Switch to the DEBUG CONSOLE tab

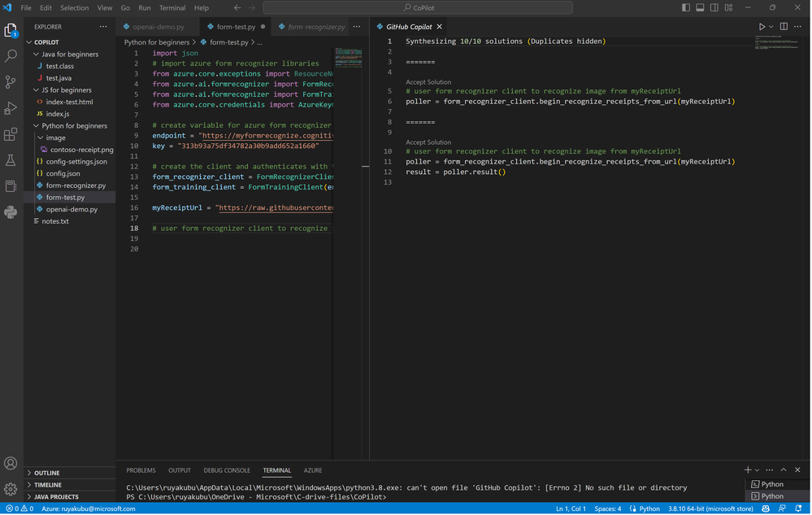coord(227,470)
